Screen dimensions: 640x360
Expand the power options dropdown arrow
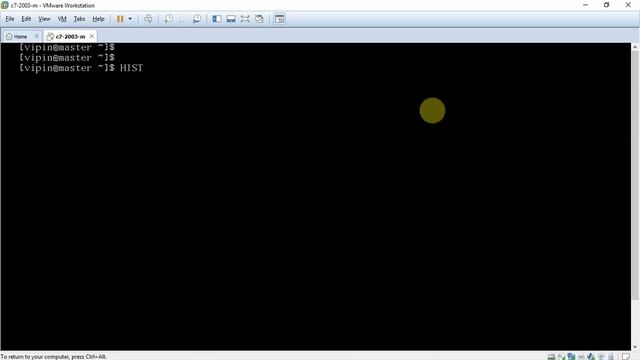[x=130, y=19]
